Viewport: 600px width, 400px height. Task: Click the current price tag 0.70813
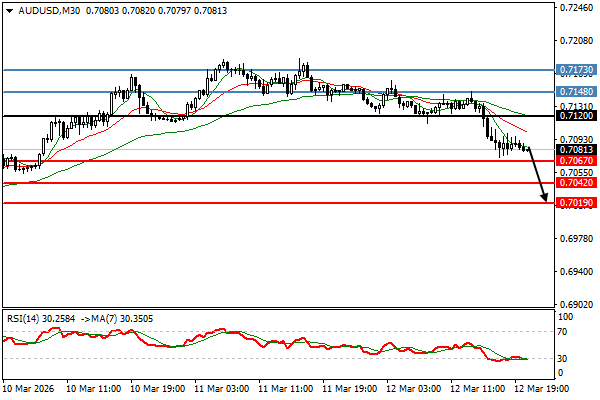pos(576,149)
